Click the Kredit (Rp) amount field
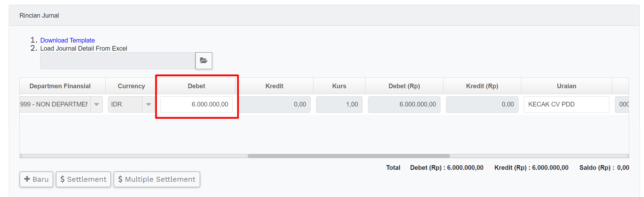 (482, 104)
